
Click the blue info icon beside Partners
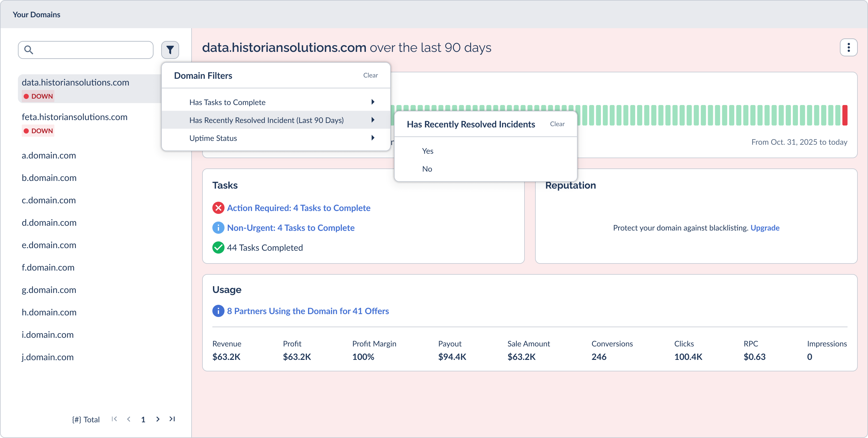tap(218, 311)
